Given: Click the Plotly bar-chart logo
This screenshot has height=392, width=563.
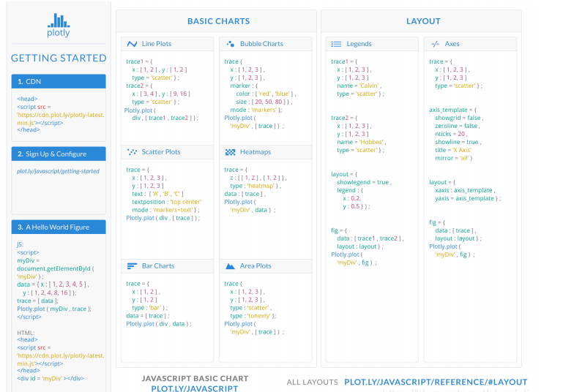Looking at the screenshot, I should coord(59,20).
